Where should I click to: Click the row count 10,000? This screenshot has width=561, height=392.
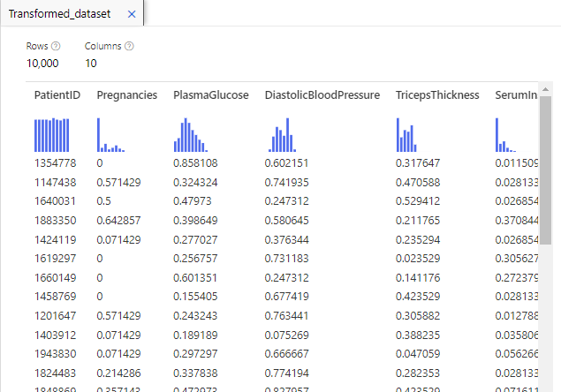(x=42, y=64)
